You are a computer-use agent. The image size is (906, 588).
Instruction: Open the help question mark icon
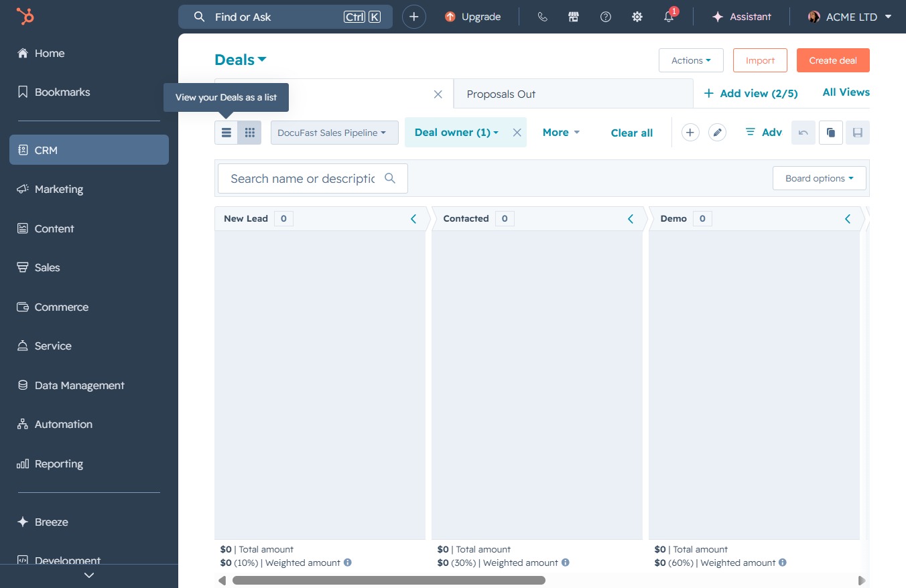pyautogui.click(x=606, y=17)
